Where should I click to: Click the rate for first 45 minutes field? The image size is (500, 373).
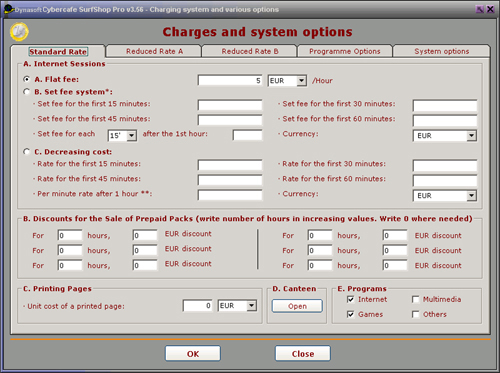click(230, 180)
